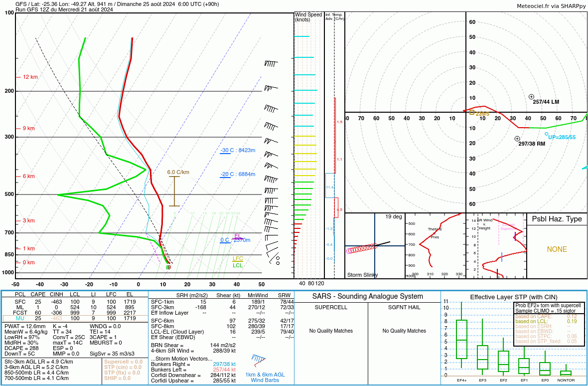Click the LCL-EL (Cloud Layer) row label
Screen dimensions: 588x386
pos(177,332)
